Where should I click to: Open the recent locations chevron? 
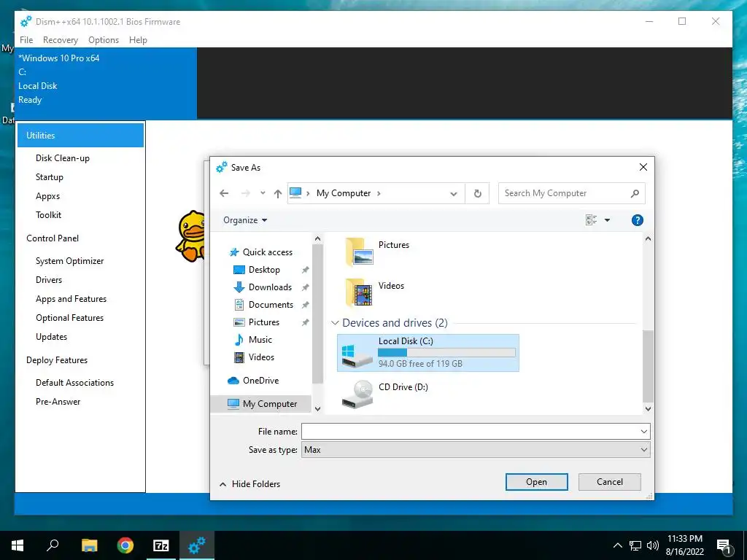point(263,193)
